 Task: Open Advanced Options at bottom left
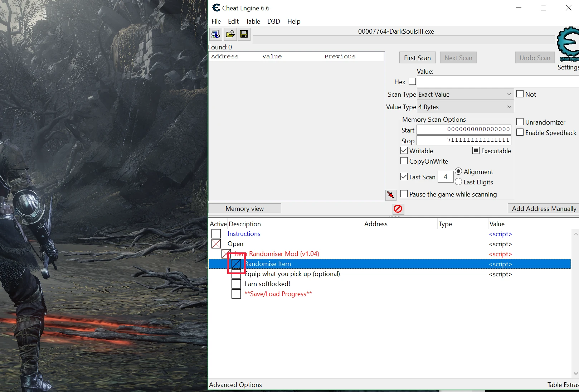coord(235,384)
